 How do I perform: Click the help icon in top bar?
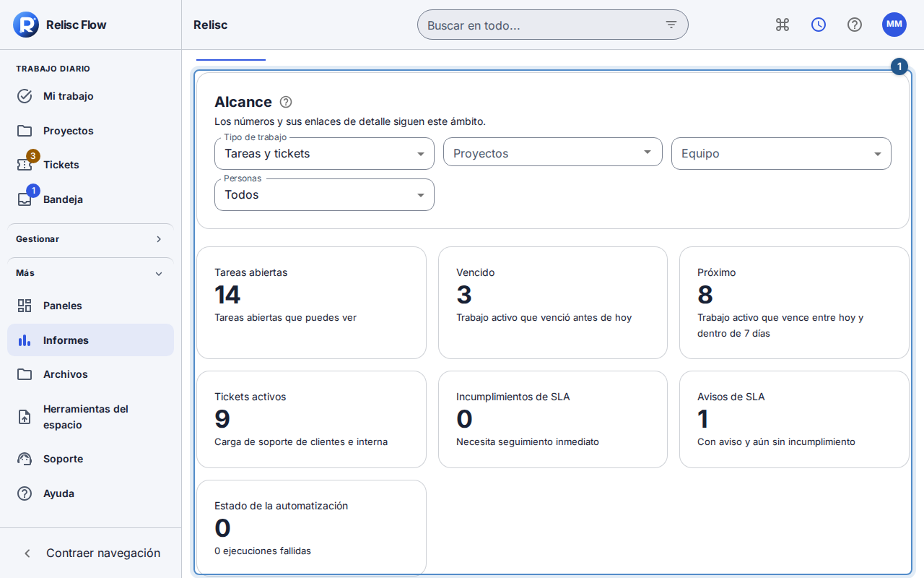coord(855,25)
